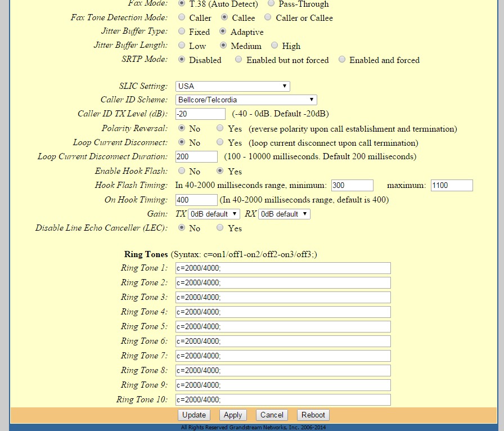Click the Ring Tone 2 field
This screenshot has height=431, width=504.
tap(283, 282)
